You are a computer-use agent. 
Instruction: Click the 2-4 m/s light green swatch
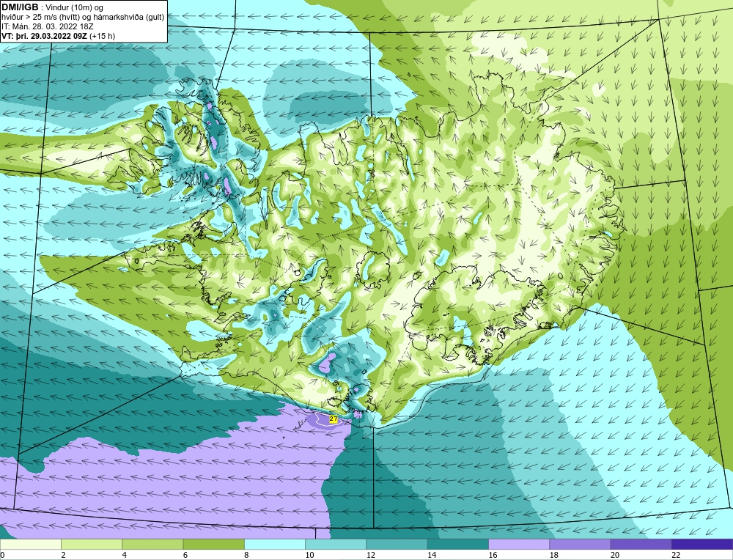(92, 544)
